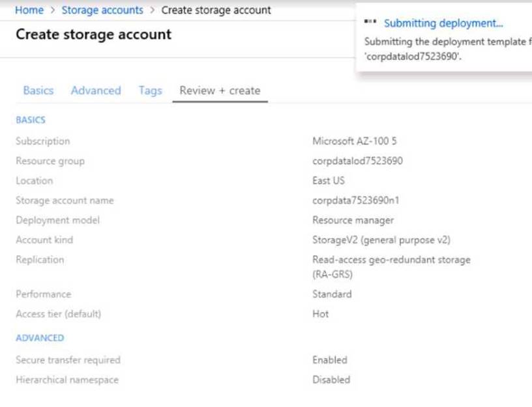This screenshot has width=532, height=407.
Task: Select the Account kind value StorageV2
Action: point(381,240)
